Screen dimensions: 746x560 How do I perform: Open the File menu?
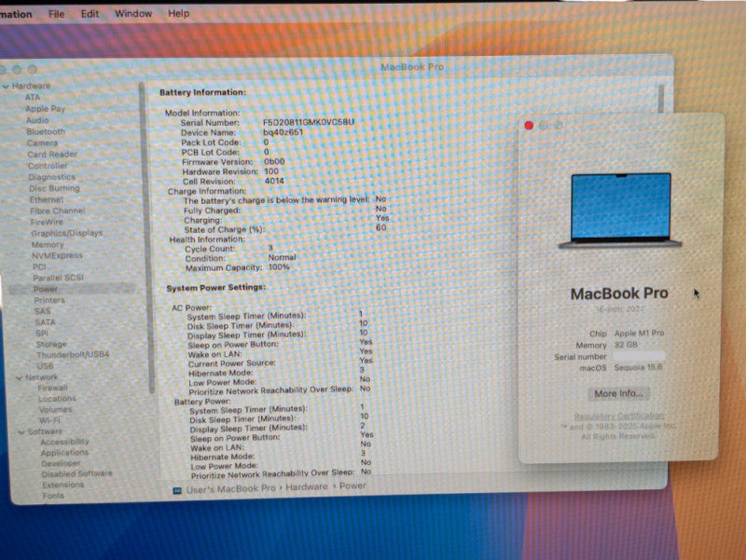point(56,14)
